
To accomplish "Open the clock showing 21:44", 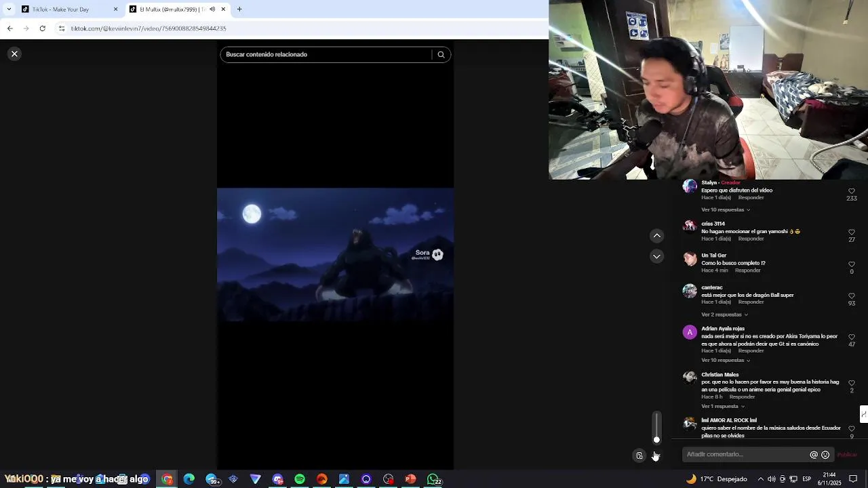I will tap(829, 479).
